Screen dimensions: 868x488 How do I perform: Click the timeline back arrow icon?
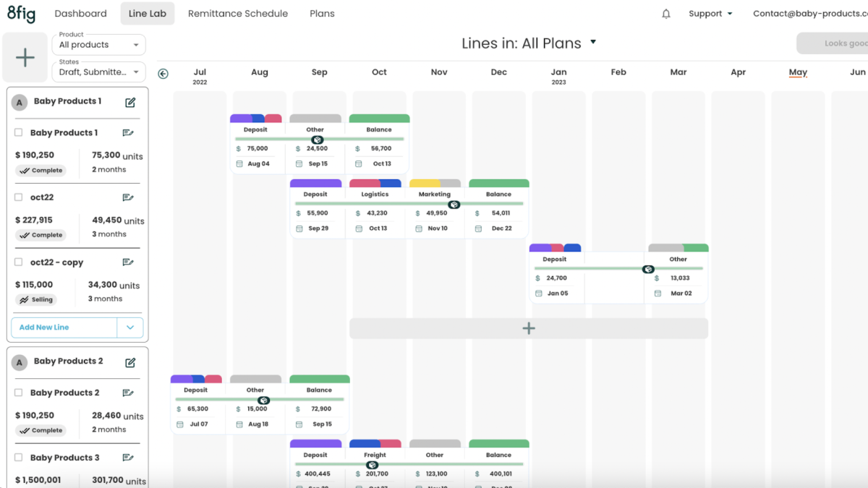click(163, 73)
